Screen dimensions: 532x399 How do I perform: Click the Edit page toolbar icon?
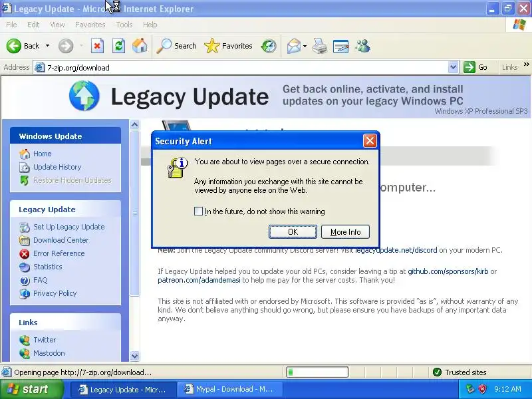point(340,46)
